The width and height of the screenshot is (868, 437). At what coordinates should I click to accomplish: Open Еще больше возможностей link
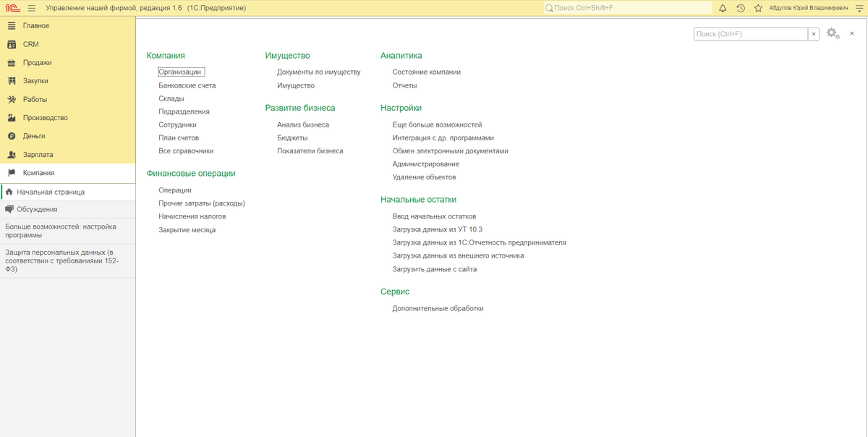point(437,124)
